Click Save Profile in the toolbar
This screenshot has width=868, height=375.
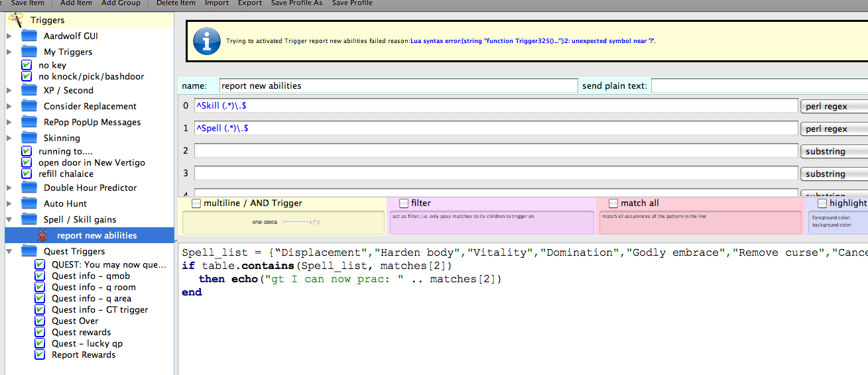352,3
